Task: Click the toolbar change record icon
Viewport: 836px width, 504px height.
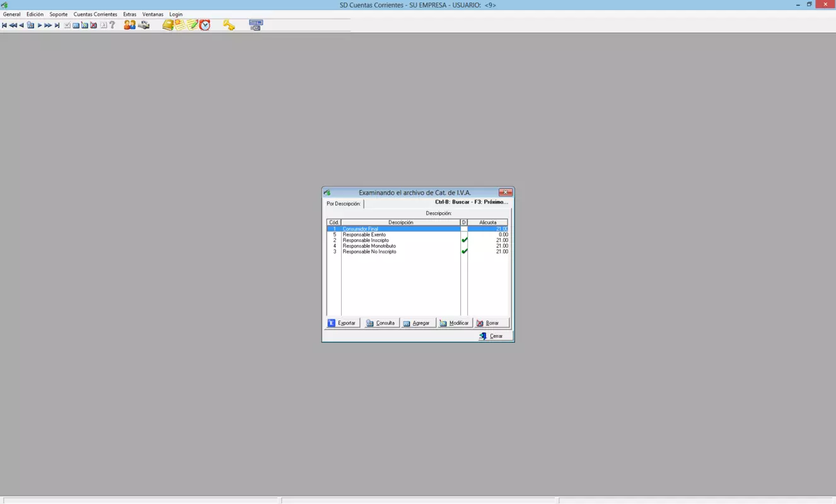Action: coord(84,25)
